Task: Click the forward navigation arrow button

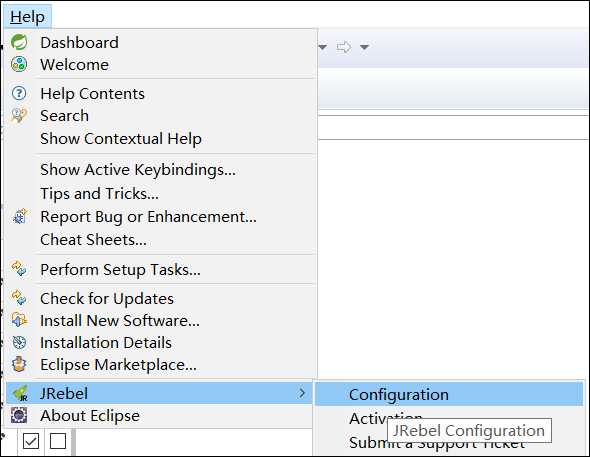Action: click(344, 47)
